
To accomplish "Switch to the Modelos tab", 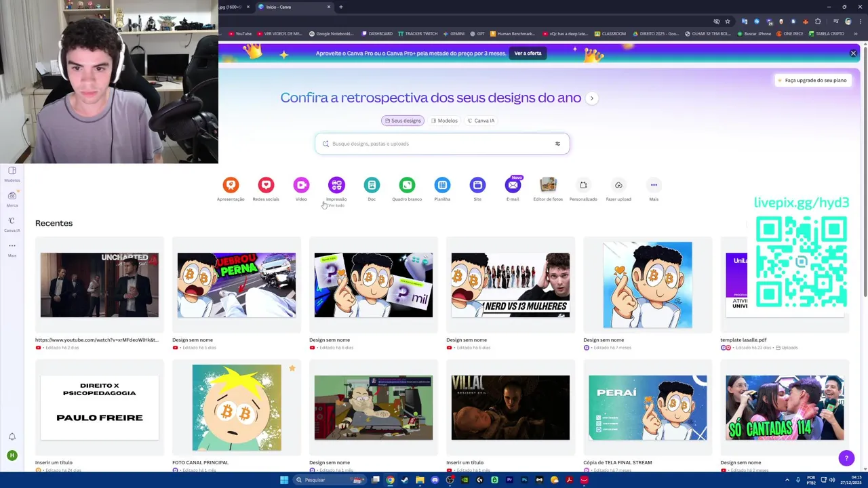I will [x=444, y=121].
